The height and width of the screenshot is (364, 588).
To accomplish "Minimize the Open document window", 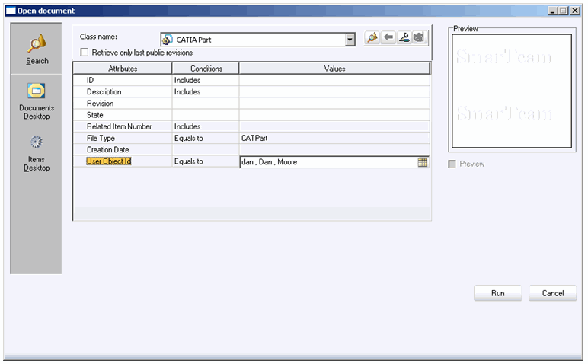I will (553, 11).
